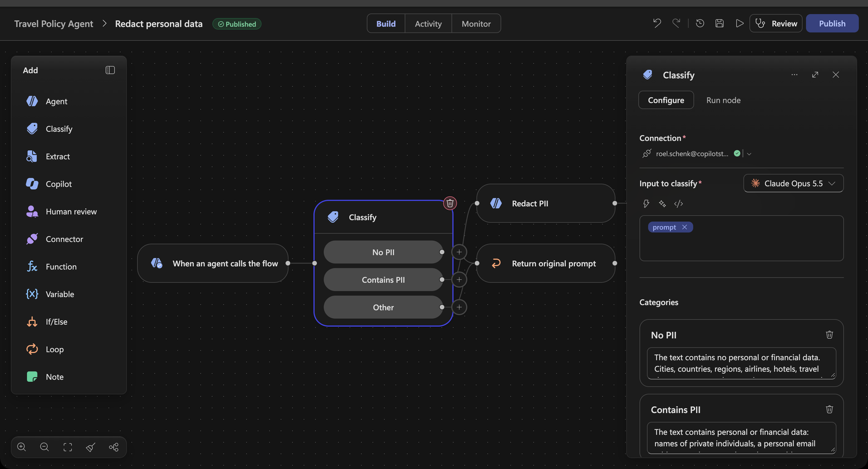This screenshot has width=868, height=469.
Task: Remove the Contains PII category
Action: tap(829, 410)
